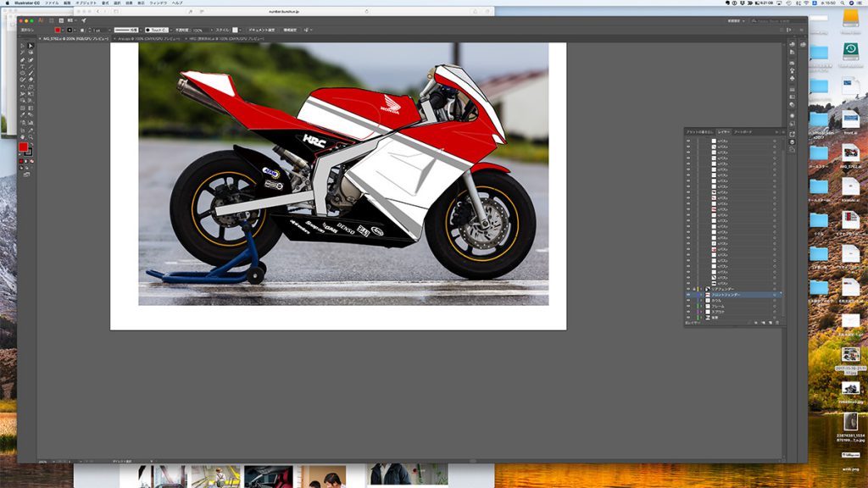Click the red fill color swatch in toolbar
The height and width of the screenshot is (488, 868).
pos(24,147)
